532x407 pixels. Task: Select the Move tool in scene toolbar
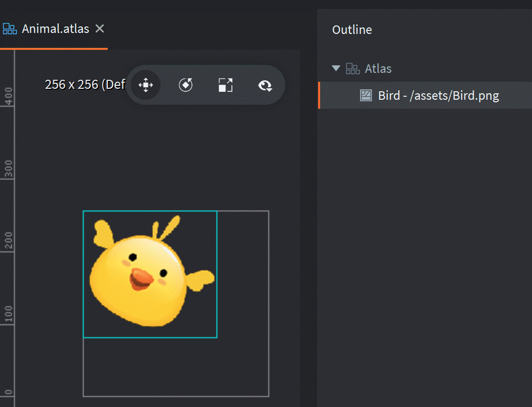point(146,85)
